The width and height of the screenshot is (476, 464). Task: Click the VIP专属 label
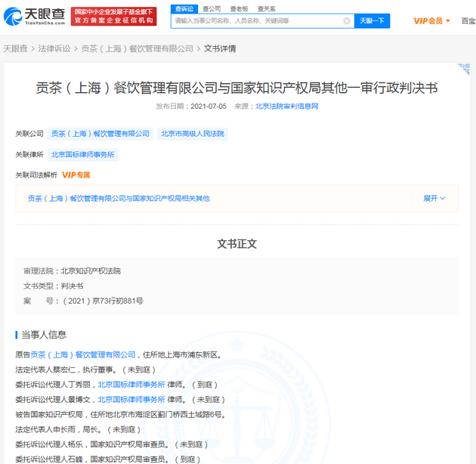(x=76, y=175)
